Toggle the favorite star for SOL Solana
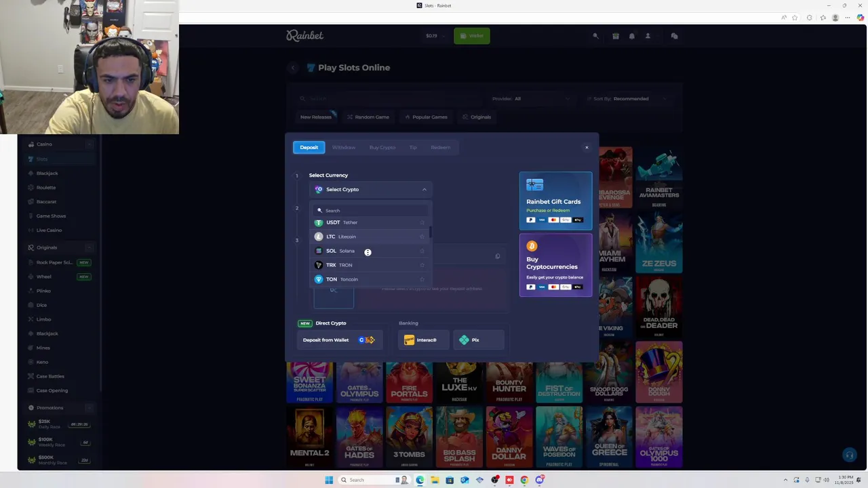Viewport: 868px width, 488px height. click(x=422, y=251)
